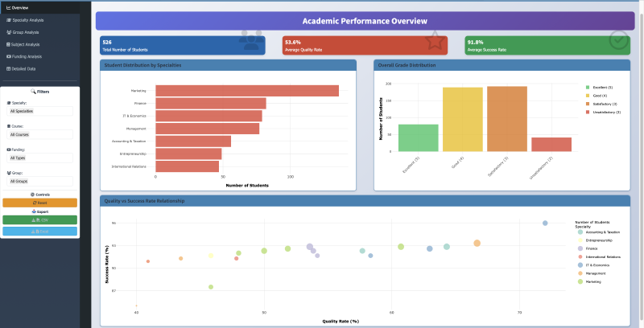Viewport: 644px width, 328px height.
Task: Click the Accounting & Taxation horizontal bar
Action: (x=193, y=141)
